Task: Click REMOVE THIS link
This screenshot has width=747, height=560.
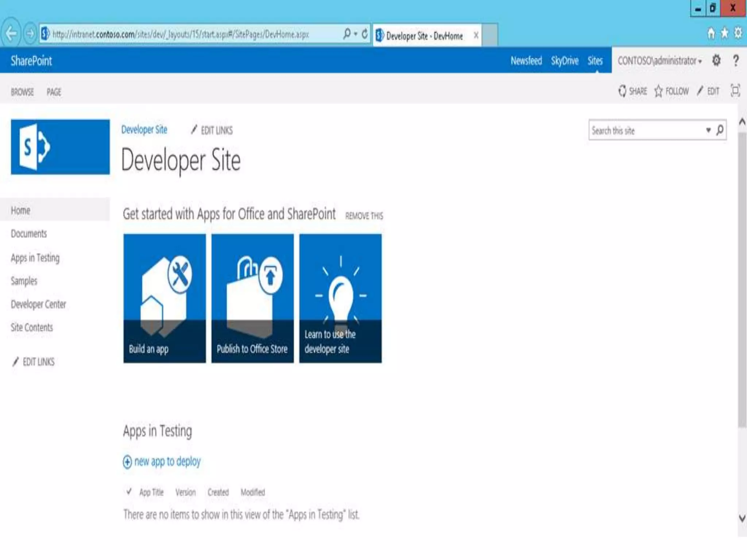Action: point(364,216)
